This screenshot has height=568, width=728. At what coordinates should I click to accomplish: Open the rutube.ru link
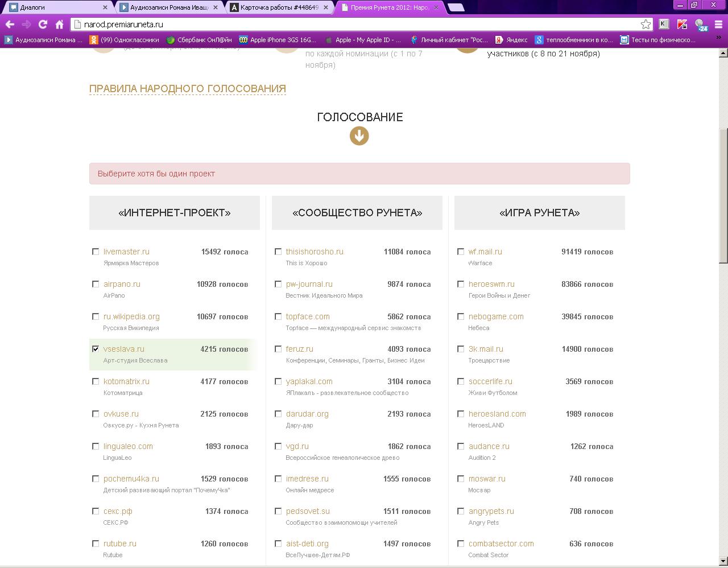pos(120,544)
